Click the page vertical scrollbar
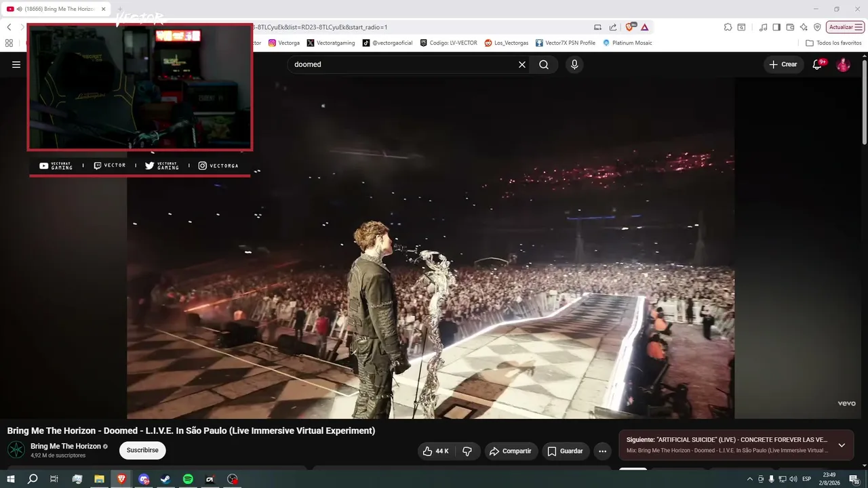This screenshot has width=868, height=488. 865,102
